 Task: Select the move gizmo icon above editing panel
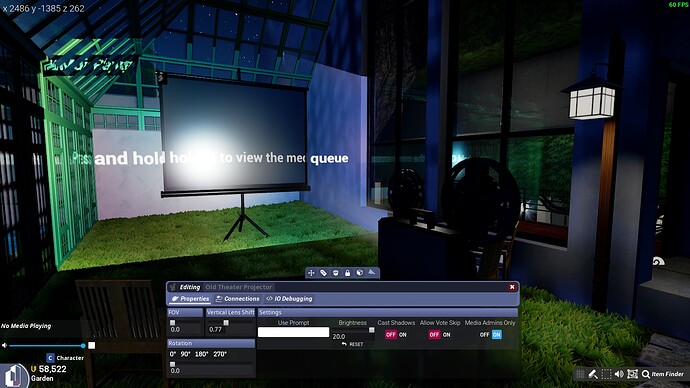tap(311, 273)
